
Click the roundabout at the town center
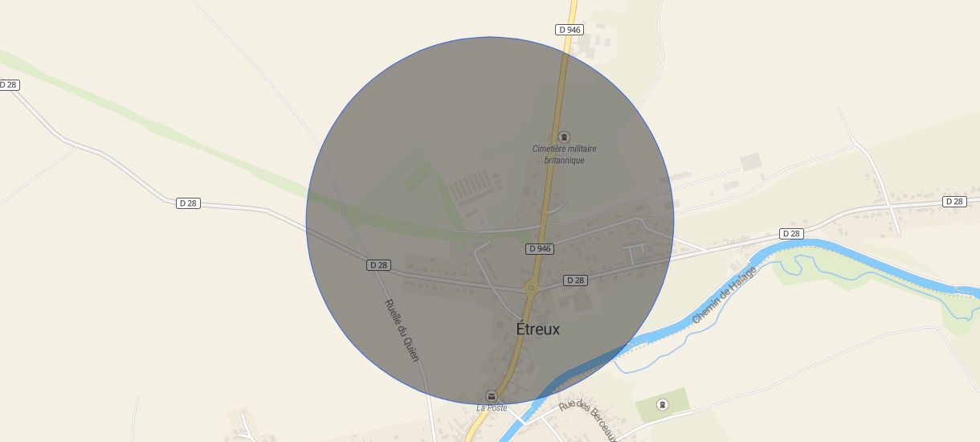pos(531,288)
